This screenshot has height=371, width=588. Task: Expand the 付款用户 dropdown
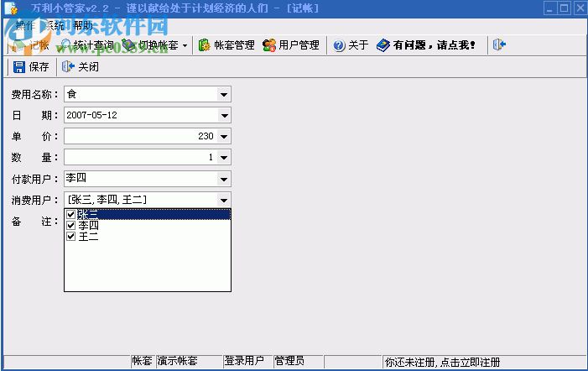[x=224, y=180]
